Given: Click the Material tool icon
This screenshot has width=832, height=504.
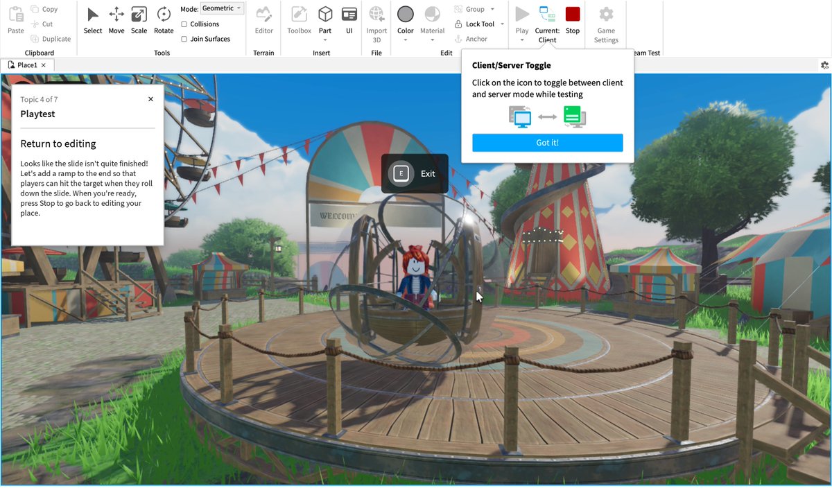Looking at the screenshot, I should tap(433, 15).
